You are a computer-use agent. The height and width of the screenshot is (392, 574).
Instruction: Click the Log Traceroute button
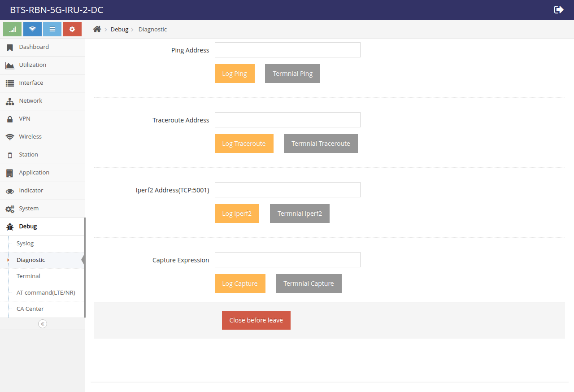[244, 144]
